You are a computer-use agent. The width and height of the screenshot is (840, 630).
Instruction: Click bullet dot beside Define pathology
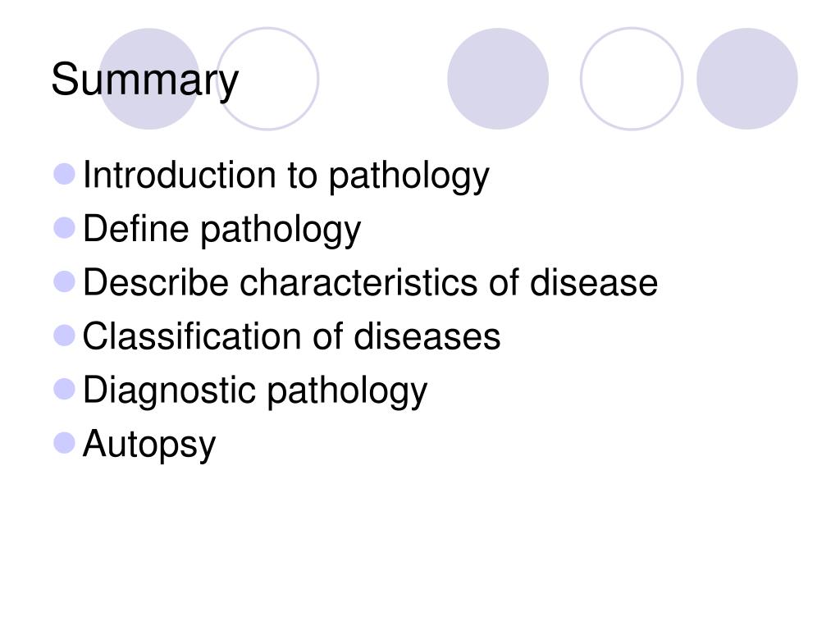(64, 228)
